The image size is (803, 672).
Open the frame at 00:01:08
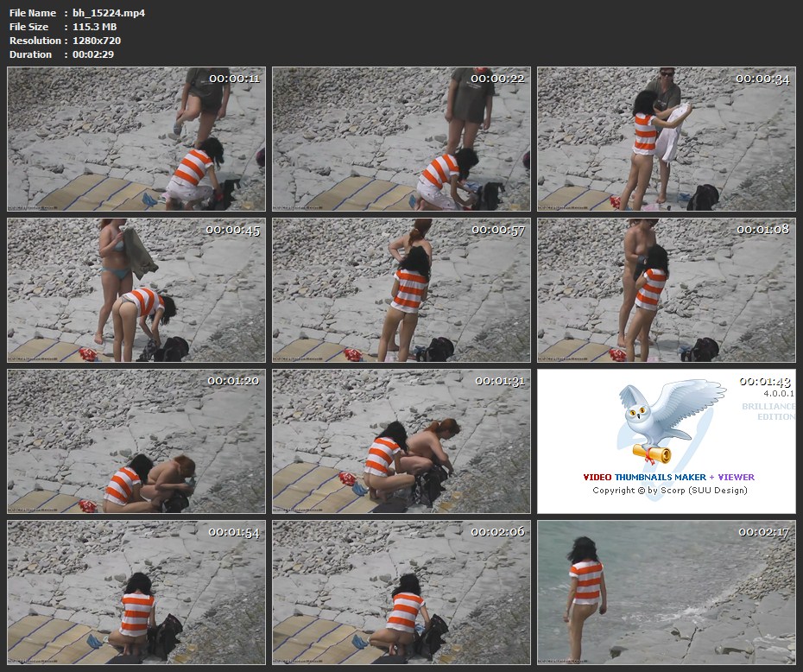(x=666, y=289)
